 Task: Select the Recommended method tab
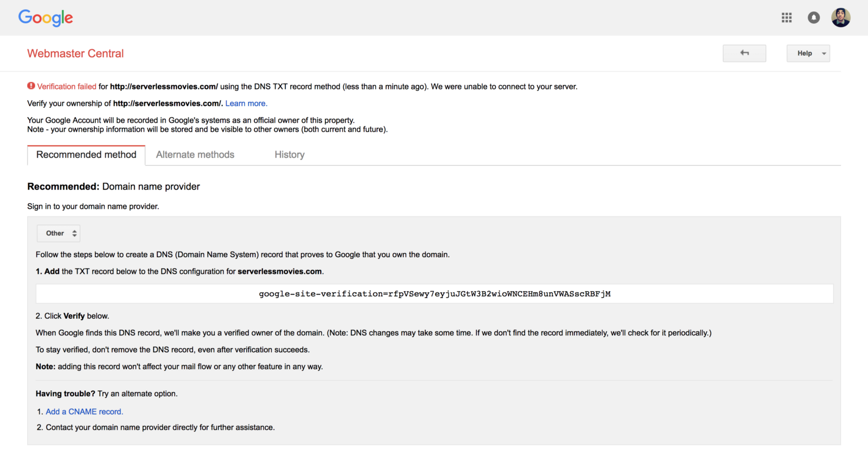point(86,155)
